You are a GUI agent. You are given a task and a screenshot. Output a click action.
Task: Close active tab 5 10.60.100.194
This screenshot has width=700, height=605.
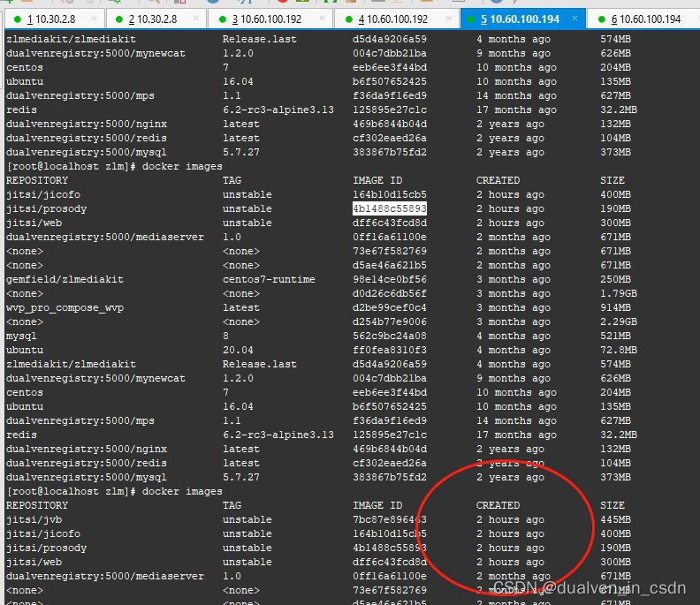tap(574, 19)
